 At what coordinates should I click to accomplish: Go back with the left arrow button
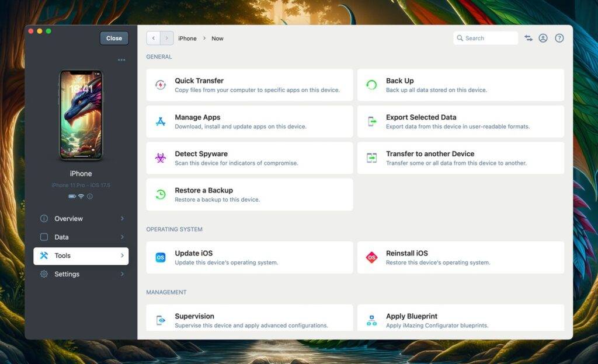(154, 38)
